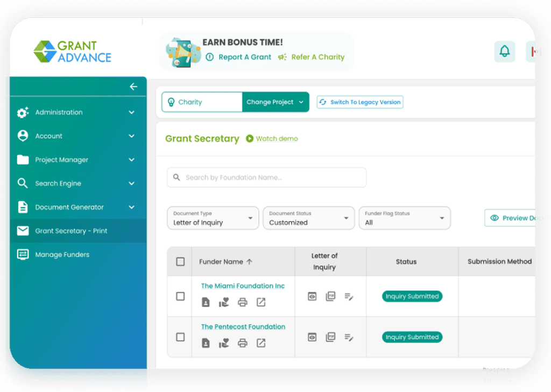Viewport: 551px width, 392px height.
Task: Open the document icon under The Miami Foundation Inc
Action: pos(206,302)
